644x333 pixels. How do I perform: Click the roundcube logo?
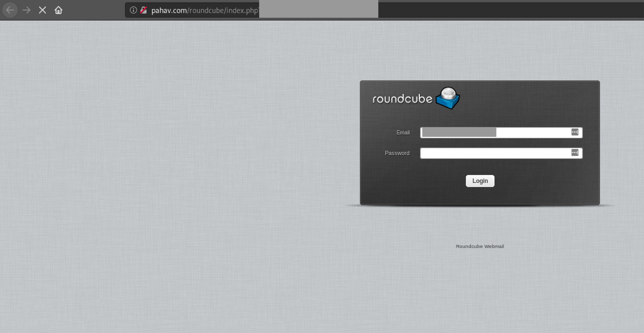(416, 98)
